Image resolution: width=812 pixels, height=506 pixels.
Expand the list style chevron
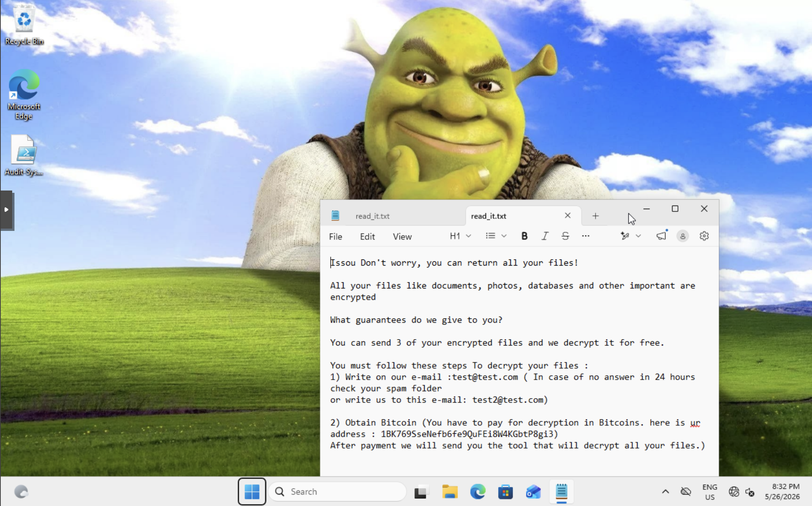tap(504, 236)
